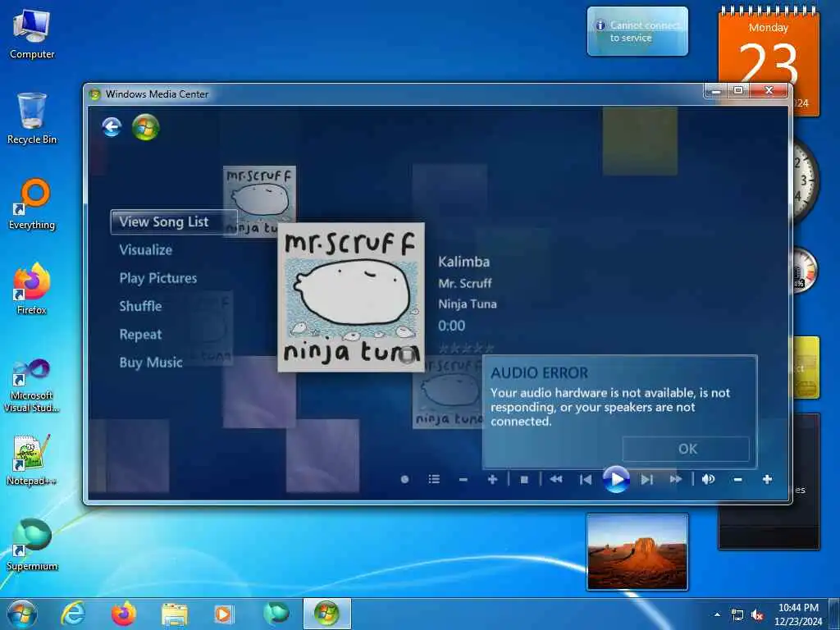Click the star rating under track time
Viewport: 840px width, 630px height.
pyautogui.click(x=466, y=349)
